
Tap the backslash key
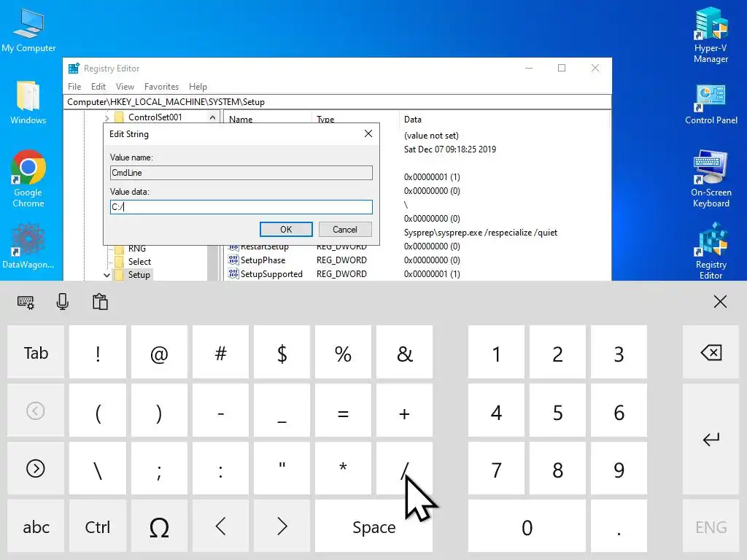coord(98,469)
